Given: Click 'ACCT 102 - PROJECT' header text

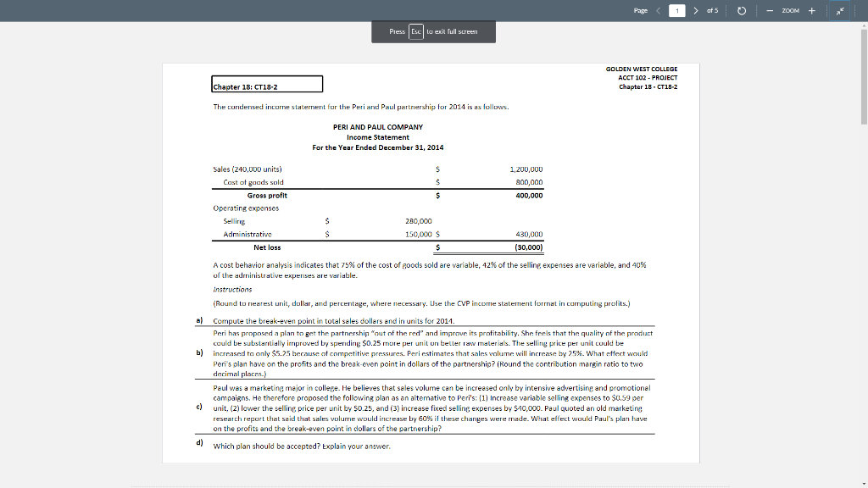Looking at the screenshot, I should (x=648, y=78).
